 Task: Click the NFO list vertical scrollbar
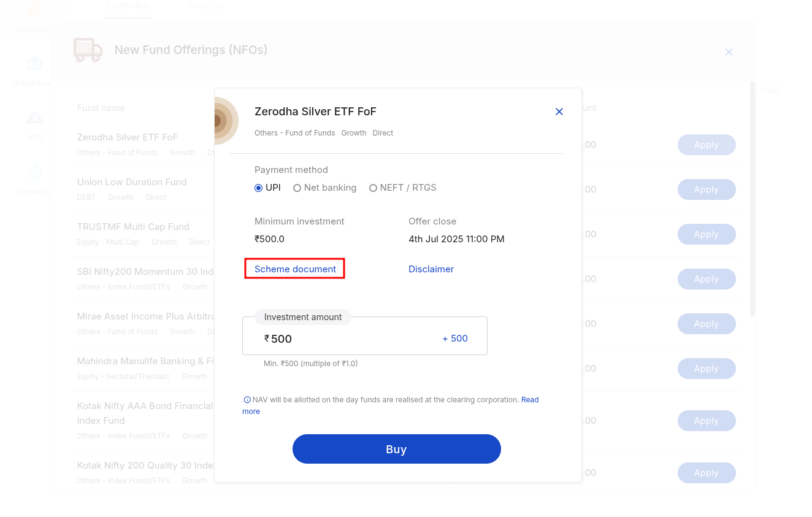(x=753, y=199)
